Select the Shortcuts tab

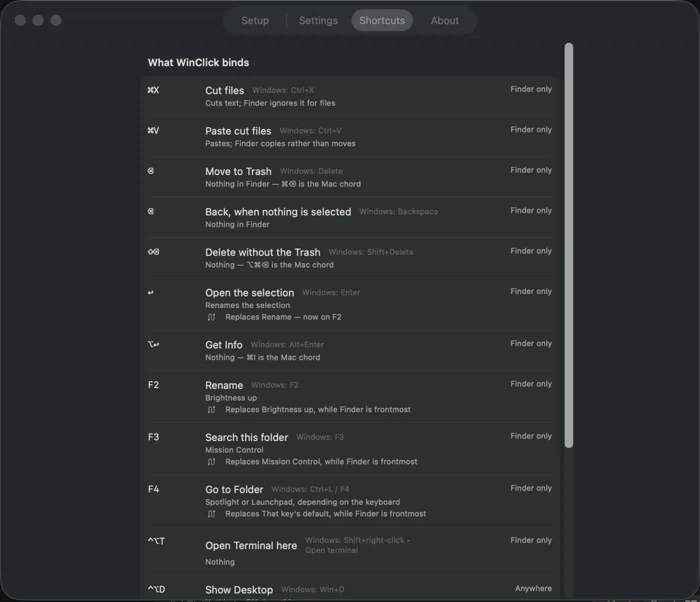[382, 20]
